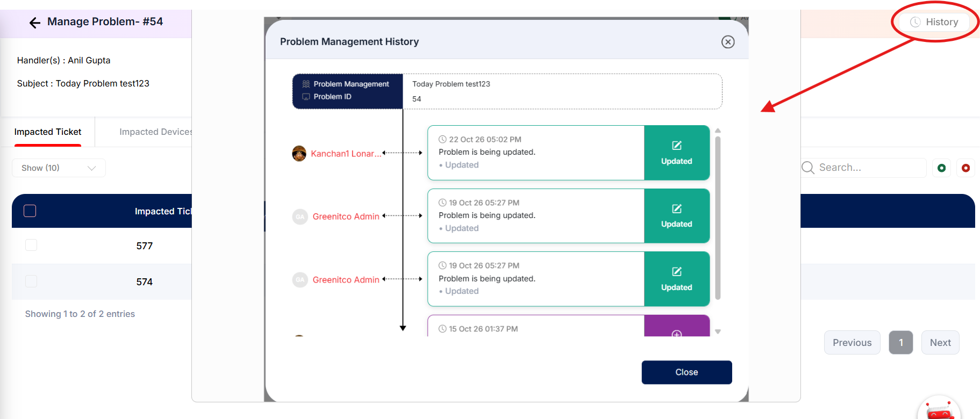Click the Close button in history dialog
Screen dimensions: 980x419
(686, 372)
